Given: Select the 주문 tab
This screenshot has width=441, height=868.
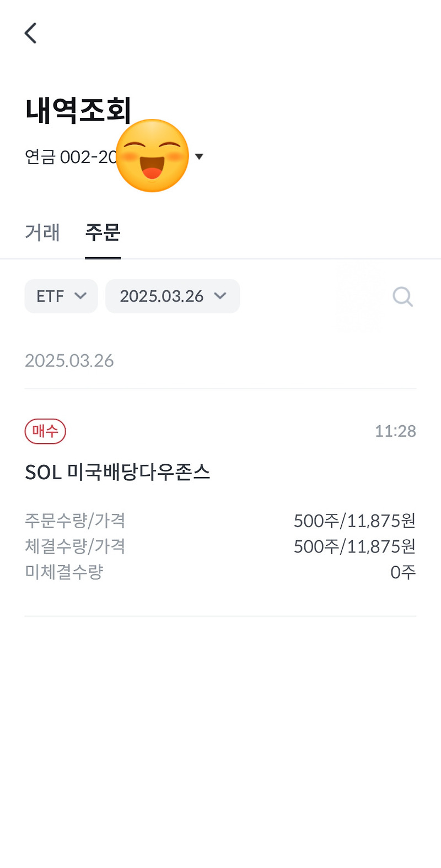Looking at the screenshot, I should coord(103,233).
